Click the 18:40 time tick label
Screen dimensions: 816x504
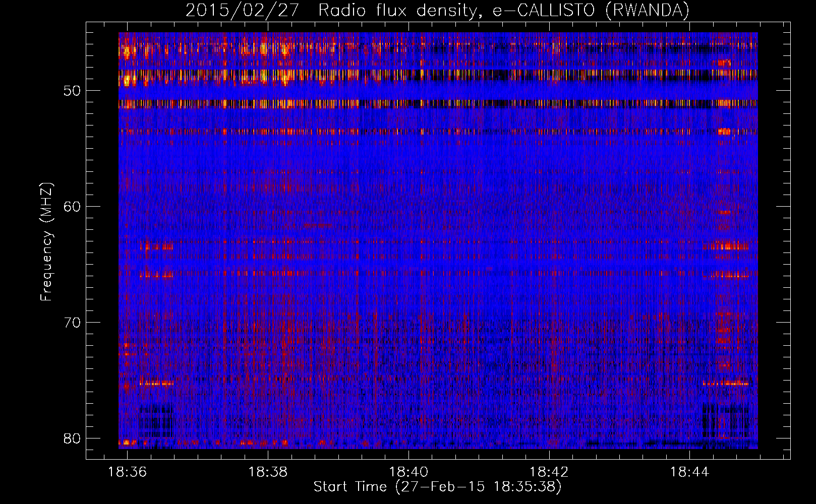click(409, 472)
